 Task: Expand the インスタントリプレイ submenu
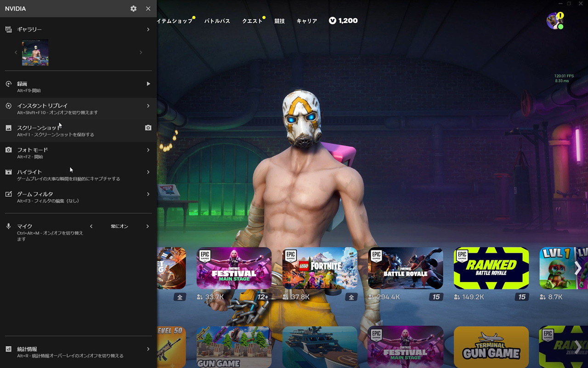tap(148, 106)
